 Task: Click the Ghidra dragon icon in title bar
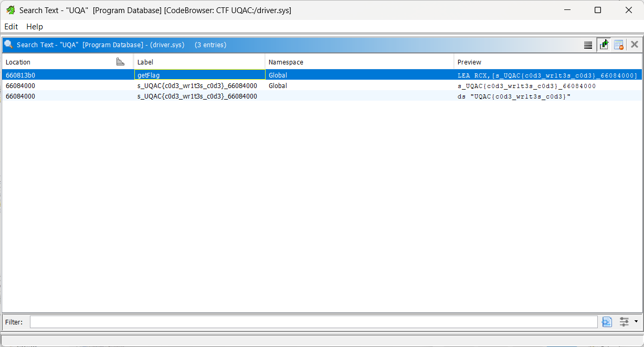pyautogui.click(x=10, y=10)
